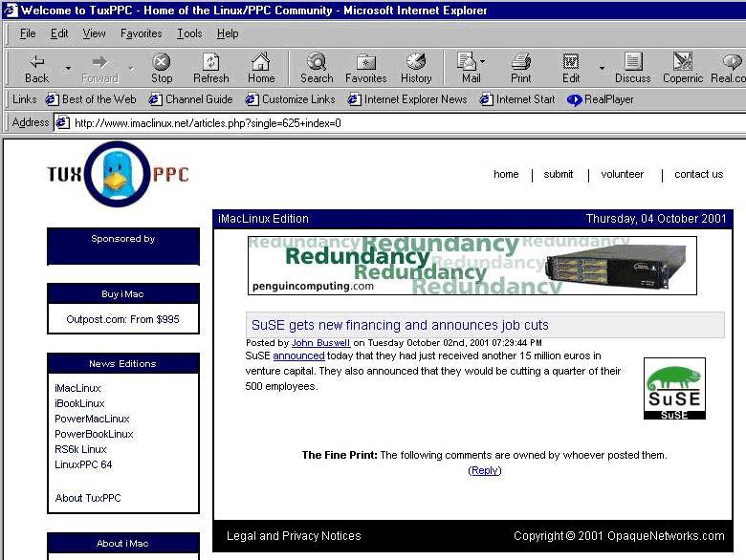Open Best of the Web link
The width and height of the screenshot is (746, 560).
click(91, 99)
